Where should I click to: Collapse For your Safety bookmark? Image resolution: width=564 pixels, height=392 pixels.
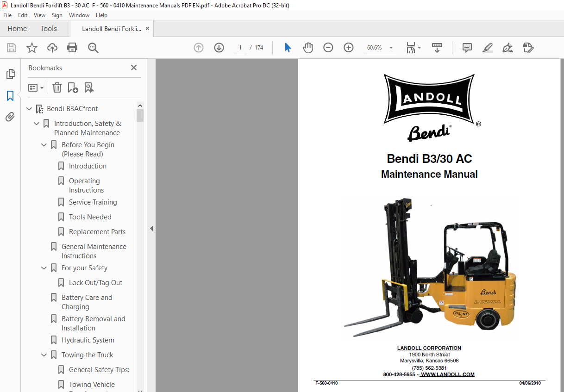click(x=44, y=268)
